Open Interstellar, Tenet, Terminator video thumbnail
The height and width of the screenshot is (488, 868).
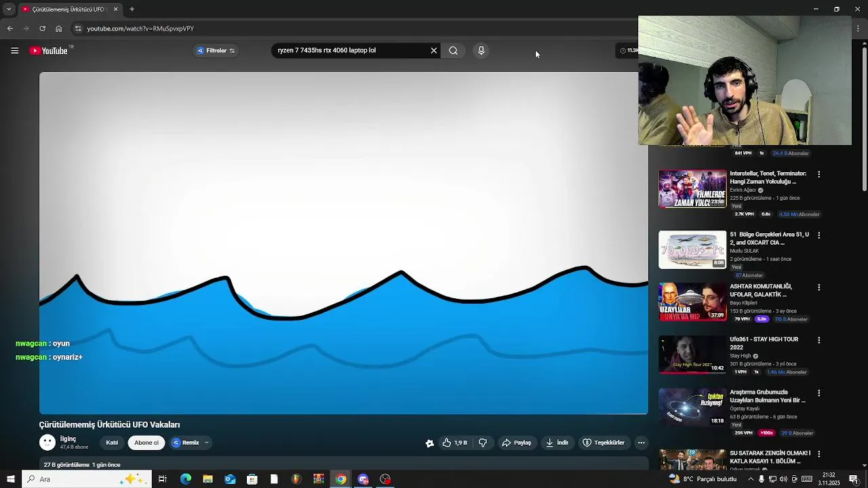[692, 188]
